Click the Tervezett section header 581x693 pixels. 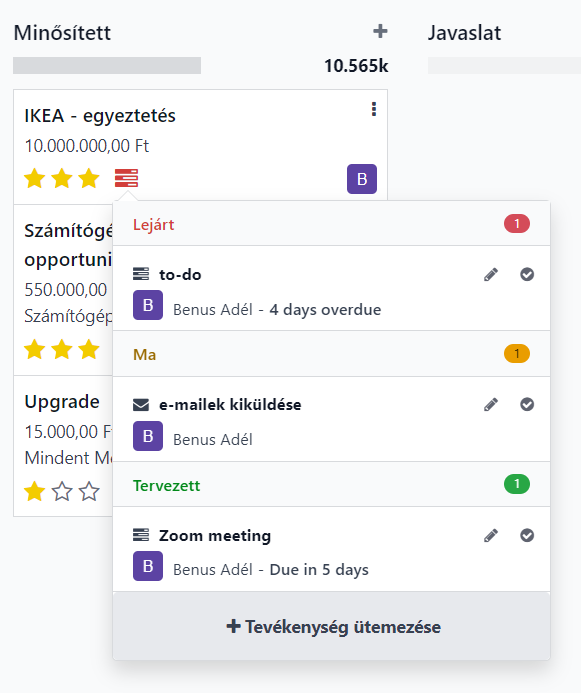[332, 485]
